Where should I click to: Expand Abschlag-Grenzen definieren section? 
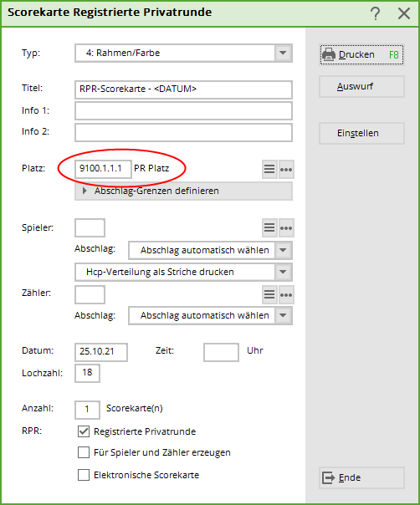183,191
